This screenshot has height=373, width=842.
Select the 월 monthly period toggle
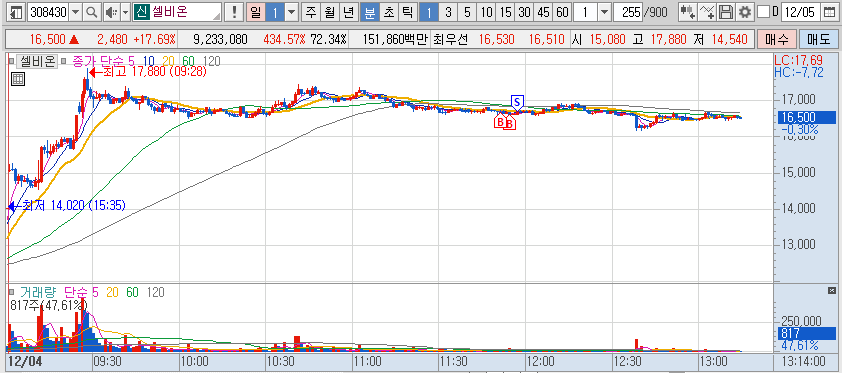pyautogui.click(x=330, y=12)
